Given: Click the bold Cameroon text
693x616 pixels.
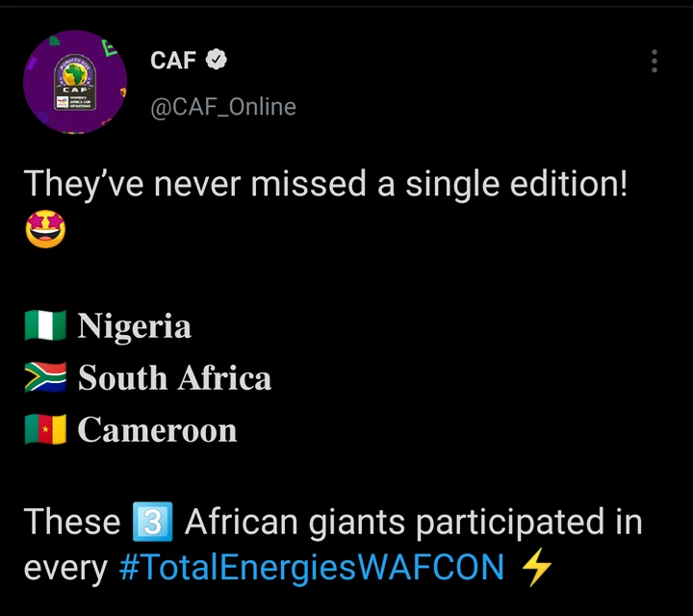Looking at the screenshot, I should (157, 429).
